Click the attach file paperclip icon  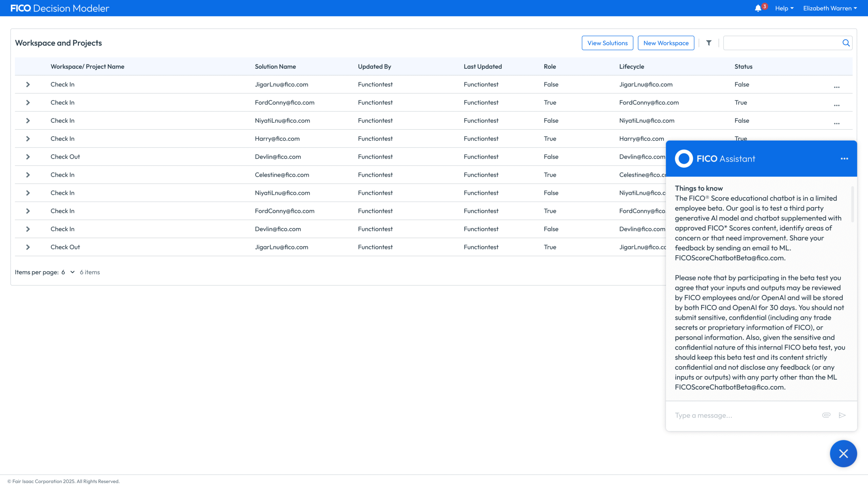point(826,415)
